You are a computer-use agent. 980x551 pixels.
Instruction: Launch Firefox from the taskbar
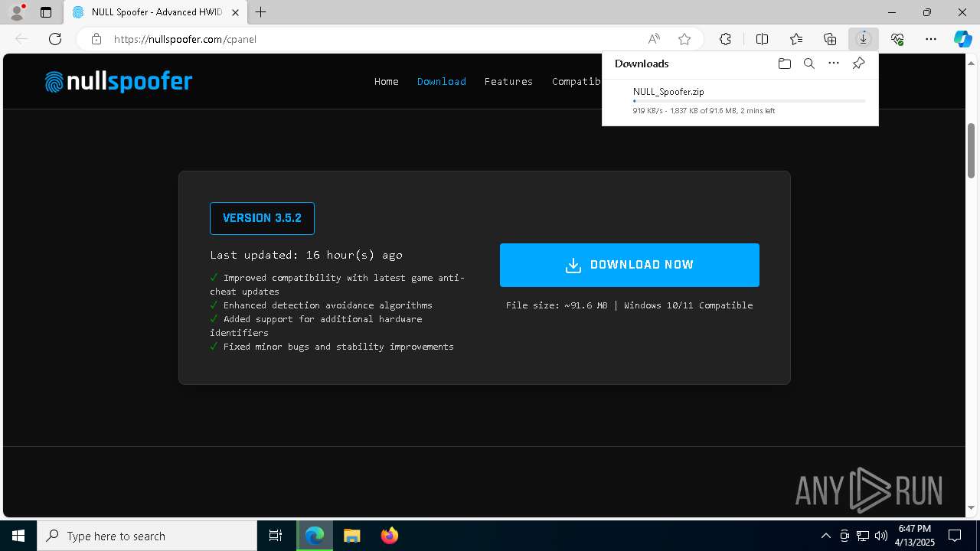click(x=389, y=536)
